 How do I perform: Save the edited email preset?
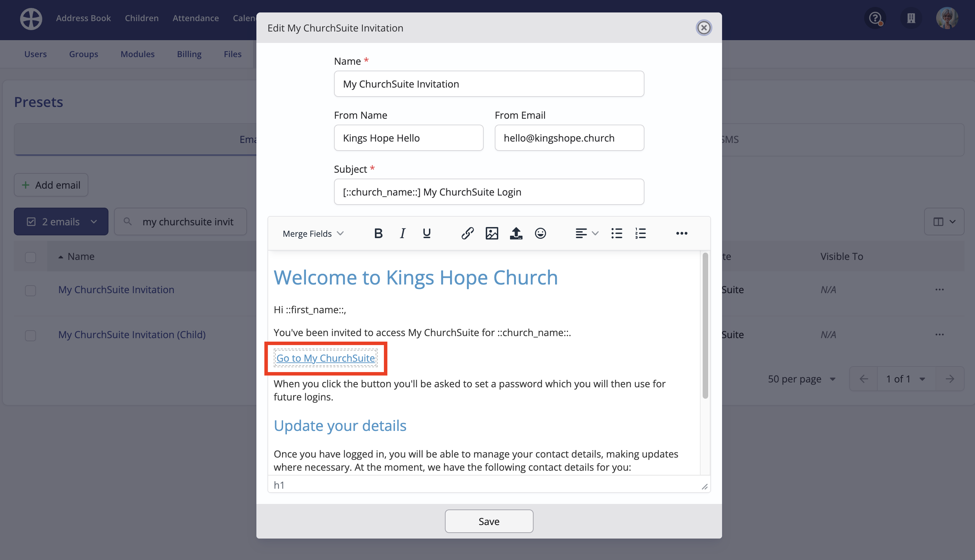click(x=489, y=521)
